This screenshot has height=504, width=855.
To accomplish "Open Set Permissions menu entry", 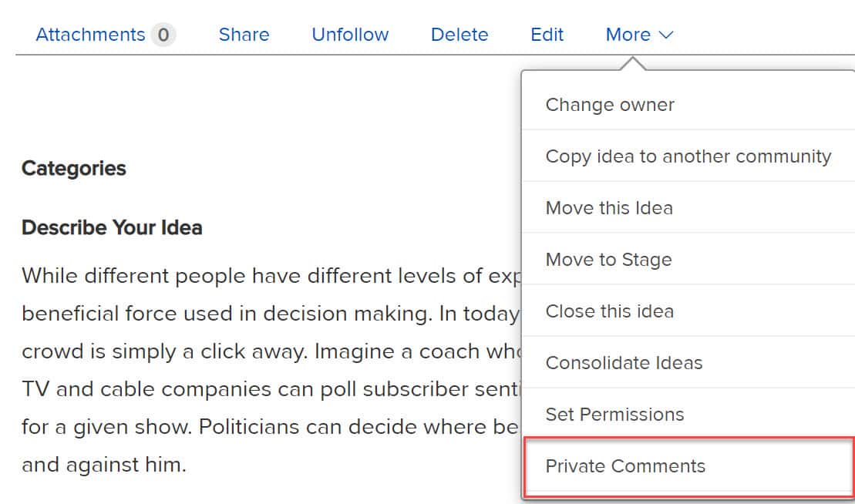I will click(x=614, y=415).
